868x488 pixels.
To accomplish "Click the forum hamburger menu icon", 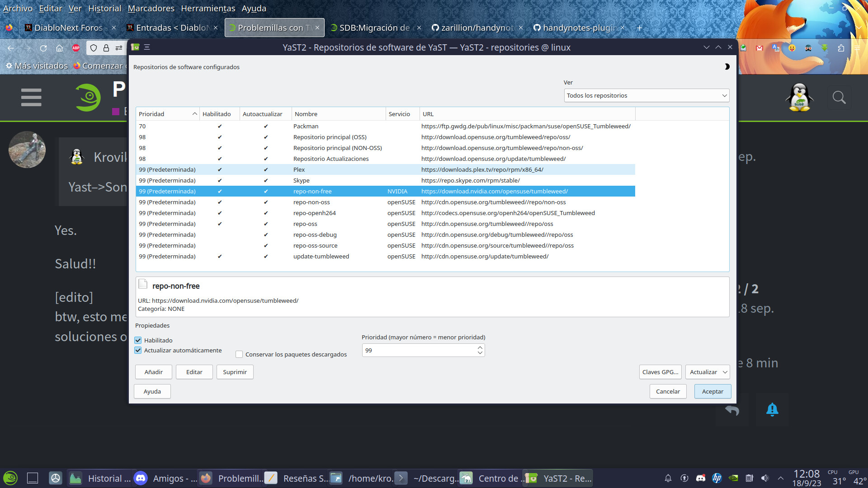I will [x=31, y=98].
